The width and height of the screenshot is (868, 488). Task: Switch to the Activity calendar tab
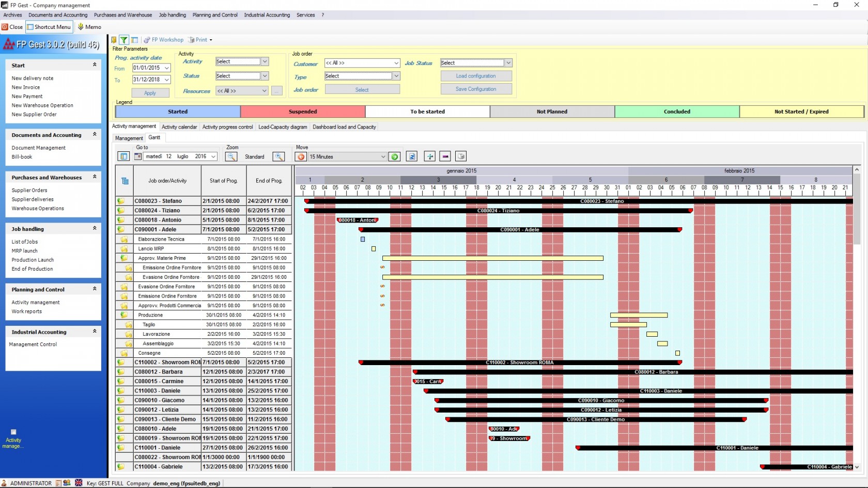179,127
